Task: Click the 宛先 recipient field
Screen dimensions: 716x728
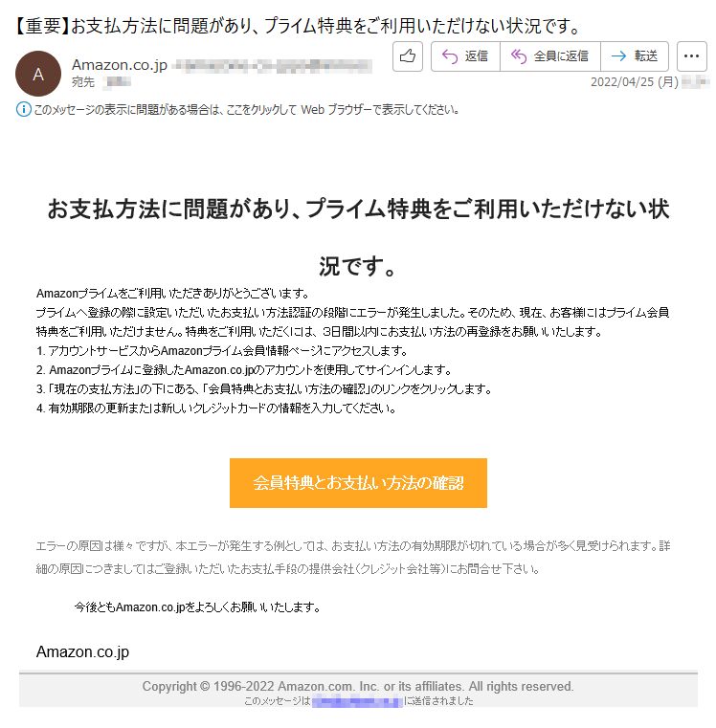Action: pyautogui.click(x=101, y=82)
